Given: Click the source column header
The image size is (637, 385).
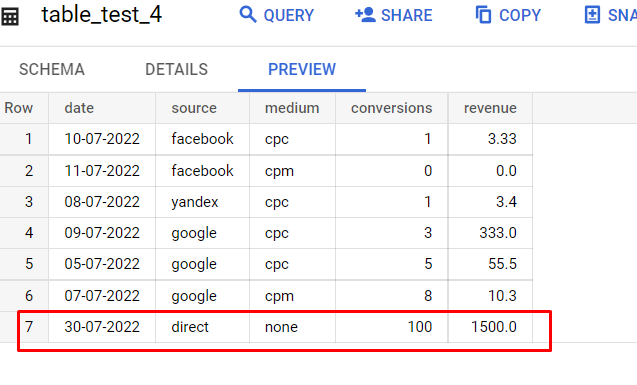Looking at the screenshot, I should click(194, 108).
